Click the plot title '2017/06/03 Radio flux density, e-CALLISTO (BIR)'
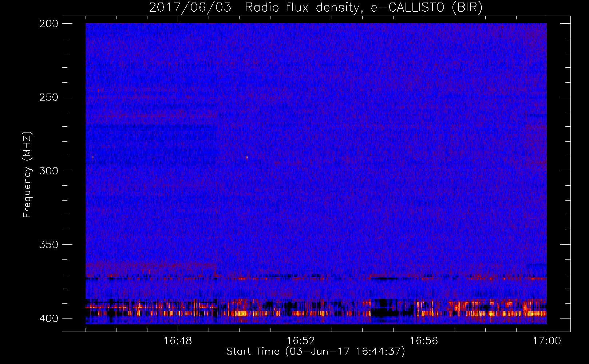589x364 pixels. point(316,7)
